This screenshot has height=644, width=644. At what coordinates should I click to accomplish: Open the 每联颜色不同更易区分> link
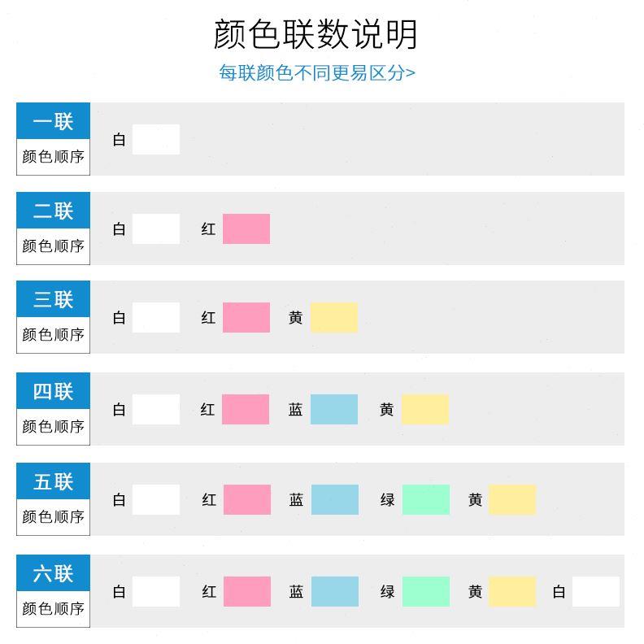(316, 73)
